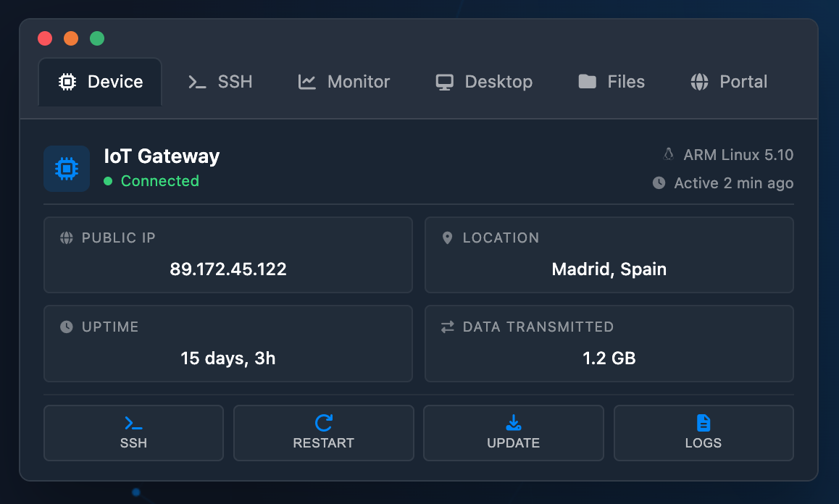Click the Update button
The image size is (839, 504).
(x=513, y=433)
